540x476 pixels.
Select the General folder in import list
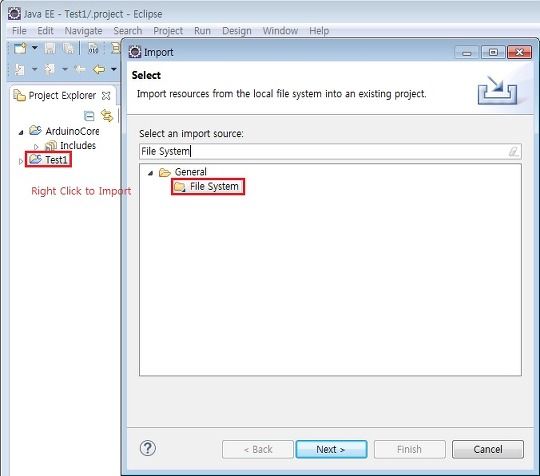tap(183, 172)
